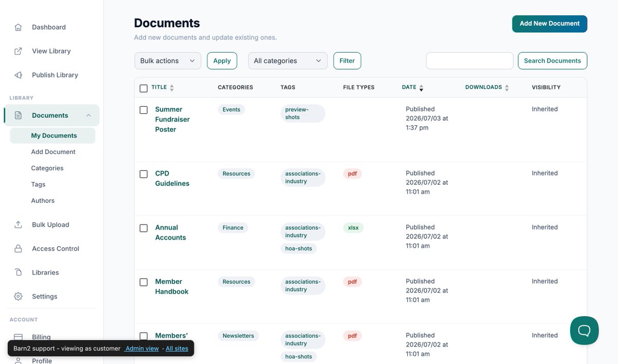Tick the select-all checkbox in header
This screenshot has width=618, height=364.
coord(144,88)
